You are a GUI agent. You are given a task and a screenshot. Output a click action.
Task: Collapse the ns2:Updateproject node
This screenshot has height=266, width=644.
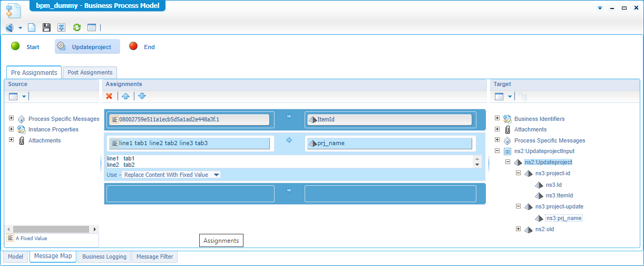pyautogui.click(x=508, y=162)
